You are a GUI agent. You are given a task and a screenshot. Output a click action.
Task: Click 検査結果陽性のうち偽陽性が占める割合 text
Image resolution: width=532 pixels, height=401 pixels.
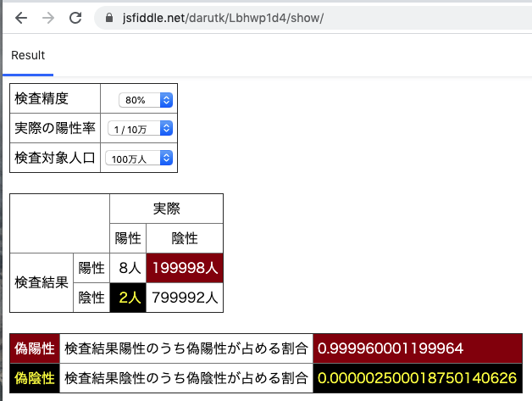click(x=186, y=348)
